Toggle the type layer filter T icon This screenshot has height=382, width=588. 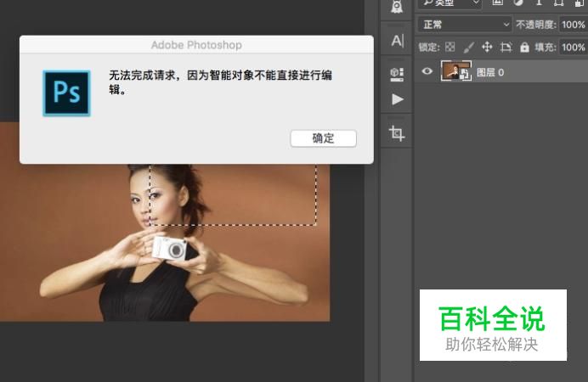click(539, 3)
